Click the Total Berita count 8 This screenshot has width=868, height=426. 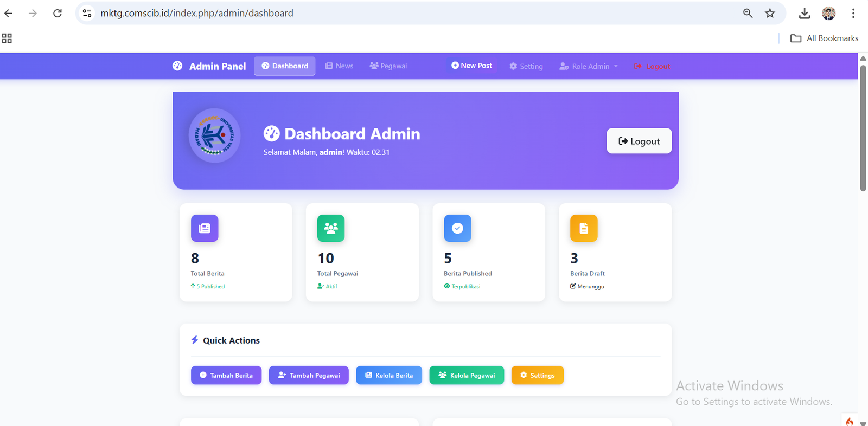point(195,258)
